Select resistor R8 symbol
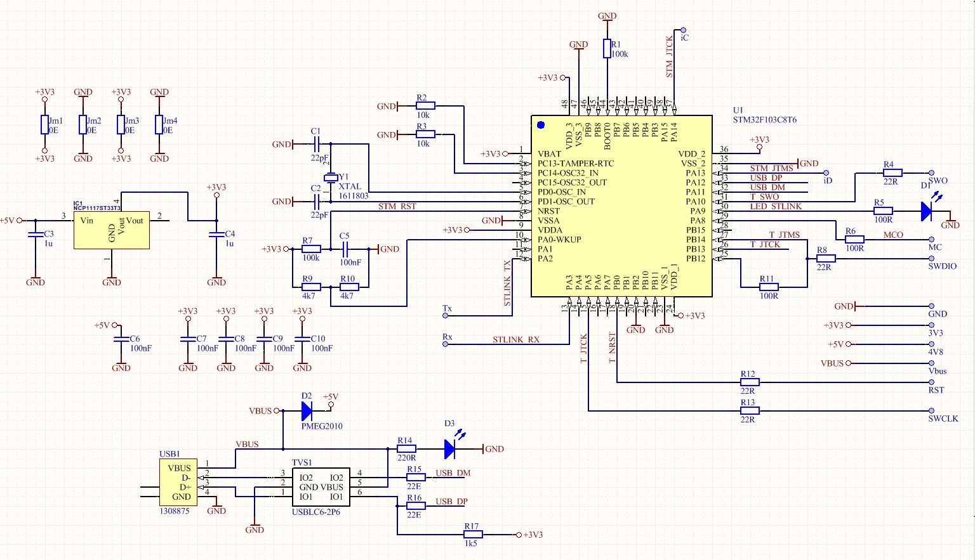975x560 pixels. pos(826,258)
